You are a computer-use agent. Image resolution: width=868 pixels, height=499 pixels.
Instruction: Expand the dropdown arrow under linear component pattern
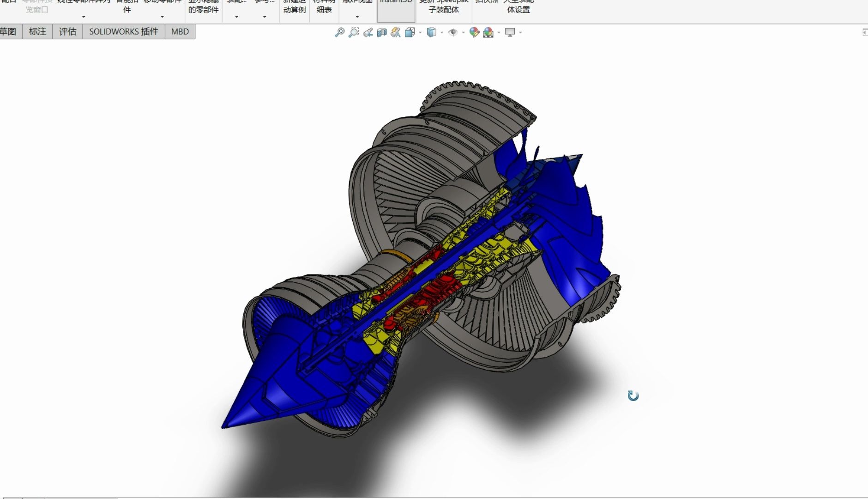pyautogui.click(x=84, y=17)
